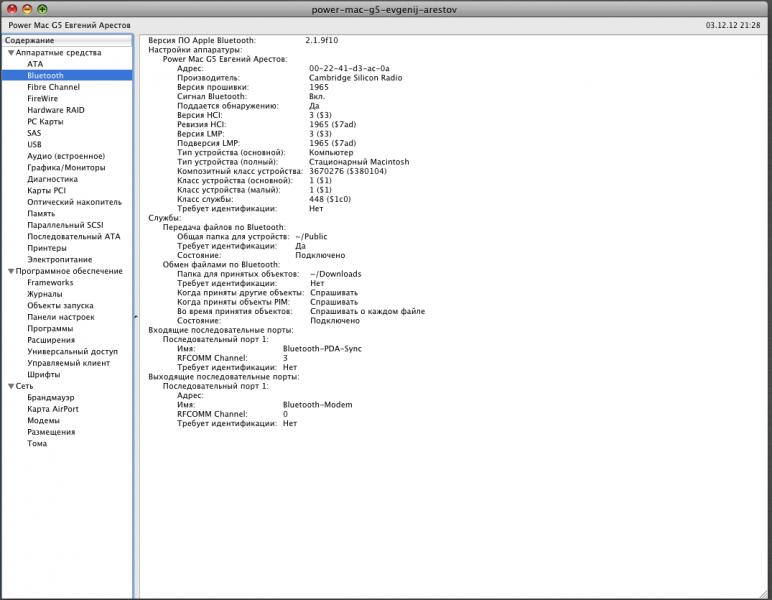Viewport: 772px width, 600px height.
Task: Click Передача файлов по Bluetooth heading
Action: coord(224,227)
